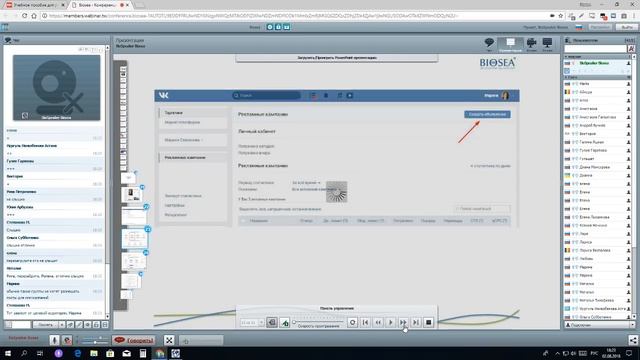Select slide thumbnail numbered 24
Image resolution: width=640 pixels, height=360 pixels.
pos(133,261)
